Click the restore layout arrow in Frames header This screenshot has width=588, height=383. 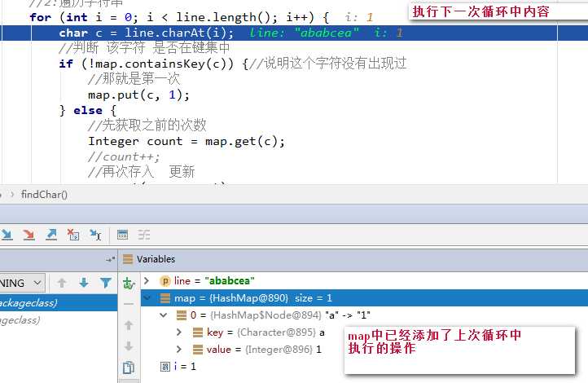click(x=110, y=259)
